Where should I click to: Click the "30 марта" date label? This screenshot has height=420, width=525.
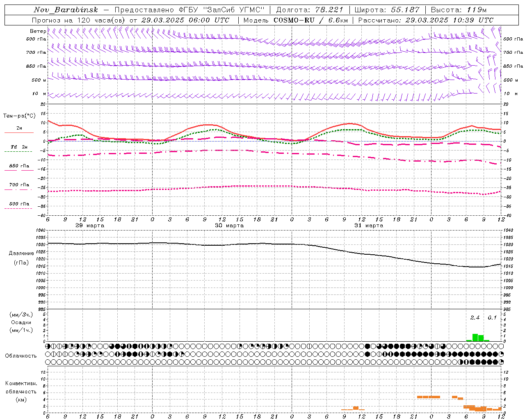229,226
